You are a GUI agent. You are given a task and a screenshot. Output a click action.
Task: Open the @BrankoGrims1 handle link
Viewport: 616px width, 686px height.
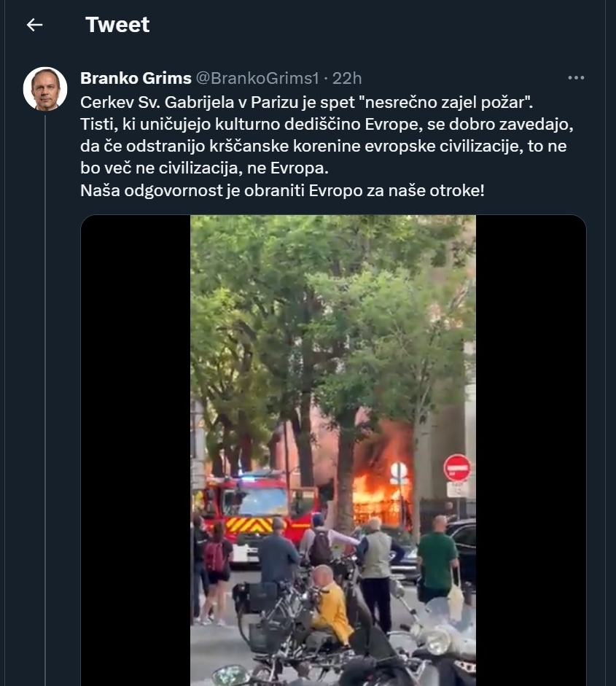[257, 78]
